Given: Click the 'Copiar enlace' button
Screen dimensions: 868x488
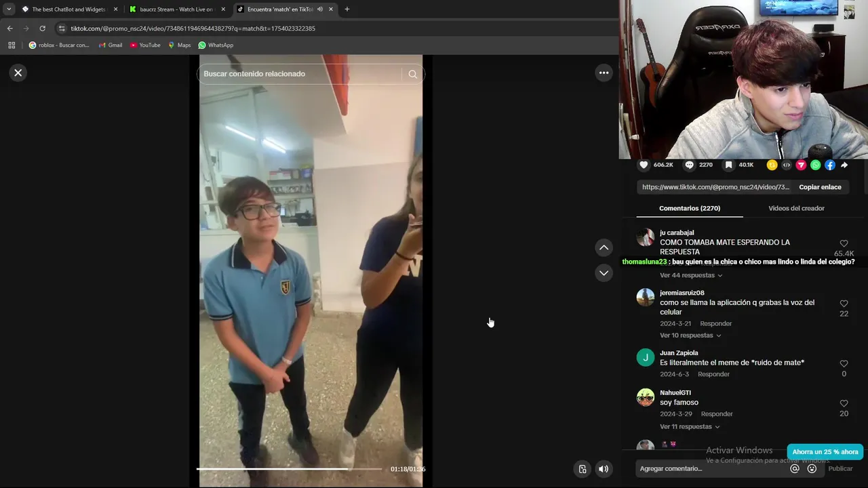Looking at the screenshot, I should tap(820, 187).
